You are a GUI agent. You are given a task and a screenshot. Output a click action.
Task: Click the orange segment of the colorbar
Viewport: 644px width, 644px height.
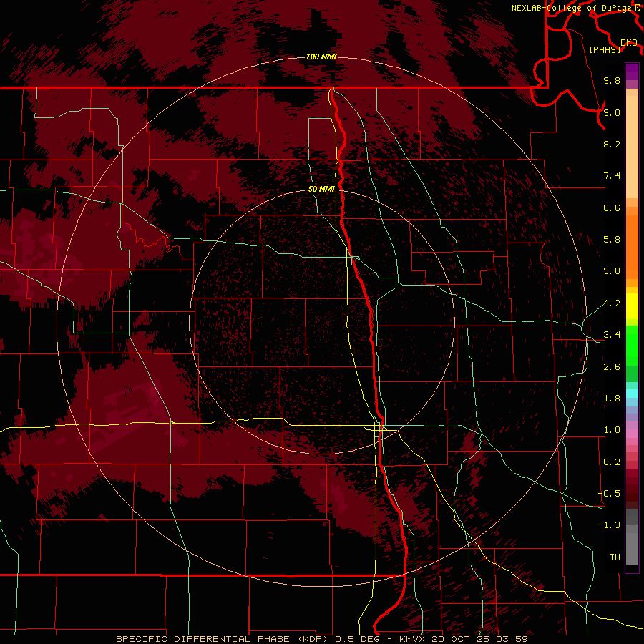(632, 246)
